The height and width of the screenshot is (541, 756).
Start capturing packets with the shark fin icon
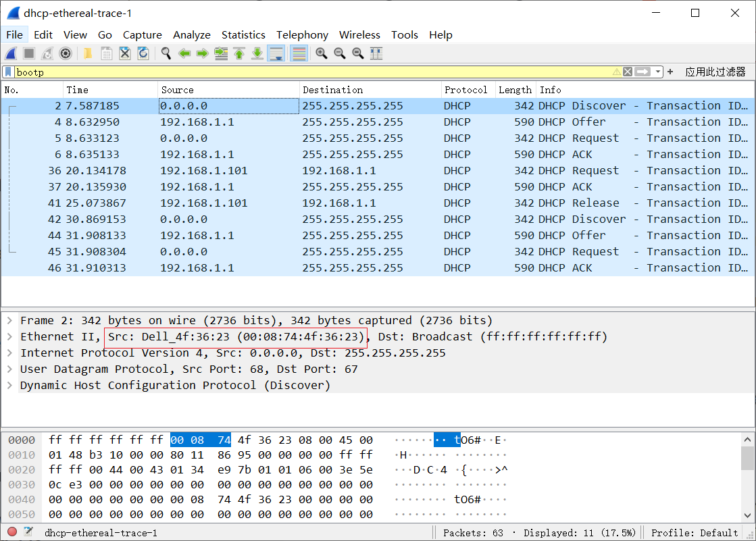pos(11,53)
